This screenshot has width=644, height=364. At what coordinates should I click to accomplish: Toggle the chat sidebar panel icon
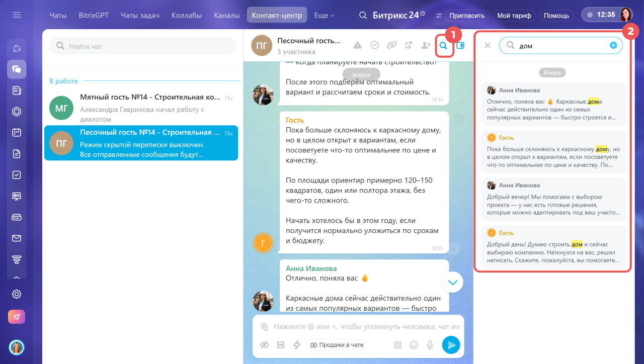coord(460,45)
